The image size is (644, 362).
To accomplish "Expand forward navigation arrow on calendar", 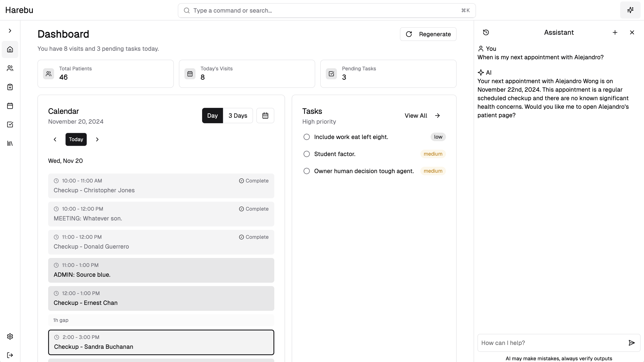I will tap(97, 139).
